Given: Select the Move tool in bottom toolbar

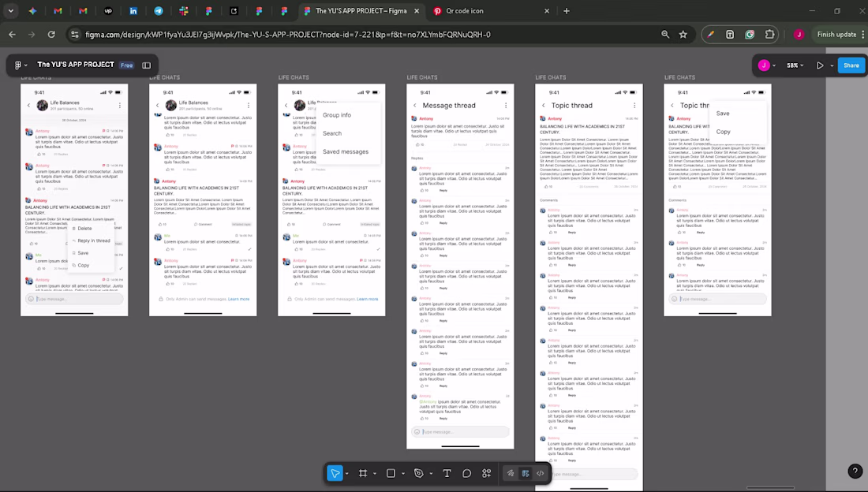Looking at the screenshot, I should (x=335, y=473).
